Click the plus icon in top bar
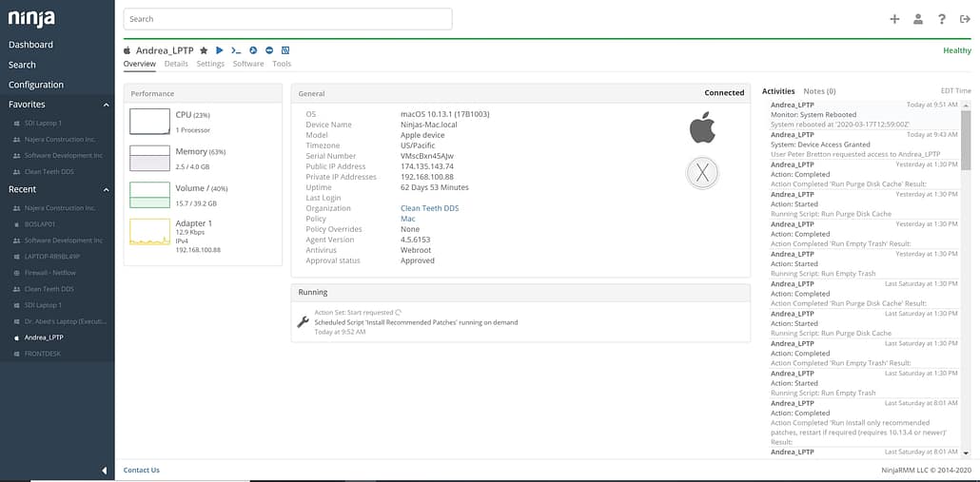This screenshot has height=482, width=980. pyautogui.click(x=894, y=19)
